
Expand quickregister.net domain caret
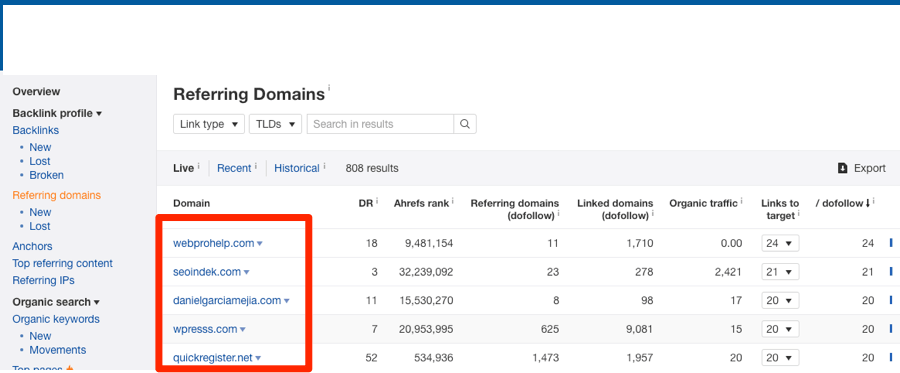258,358
